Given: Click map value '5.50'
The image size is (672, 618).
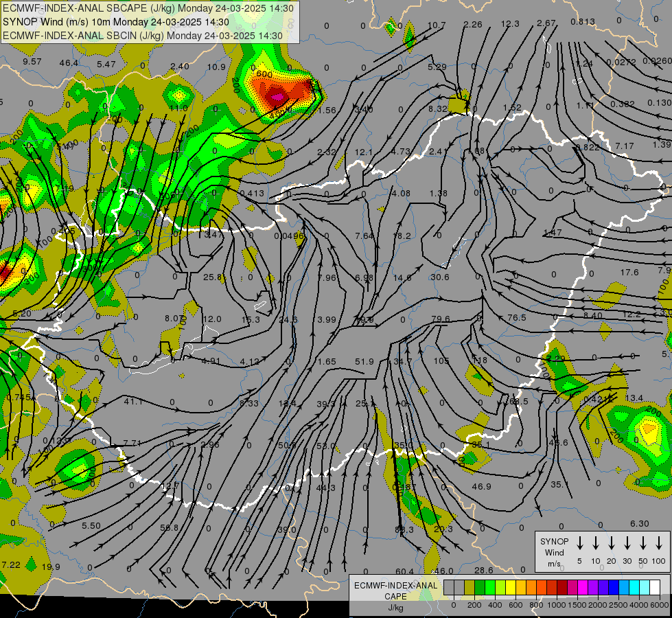Looking at the screenshot, I should pyautogui.click(x=91, y=525).
